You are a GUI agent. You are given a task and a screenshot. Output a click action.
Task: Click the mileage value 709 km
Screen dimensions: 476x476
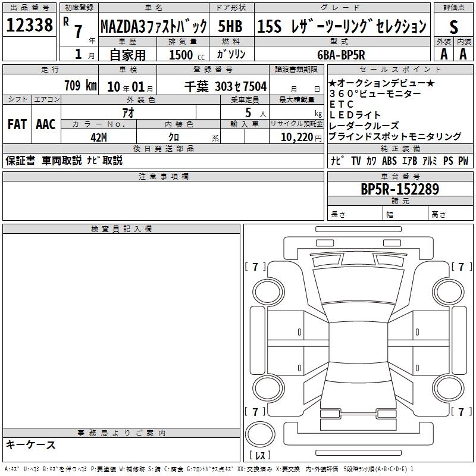(x=80, y=86)
